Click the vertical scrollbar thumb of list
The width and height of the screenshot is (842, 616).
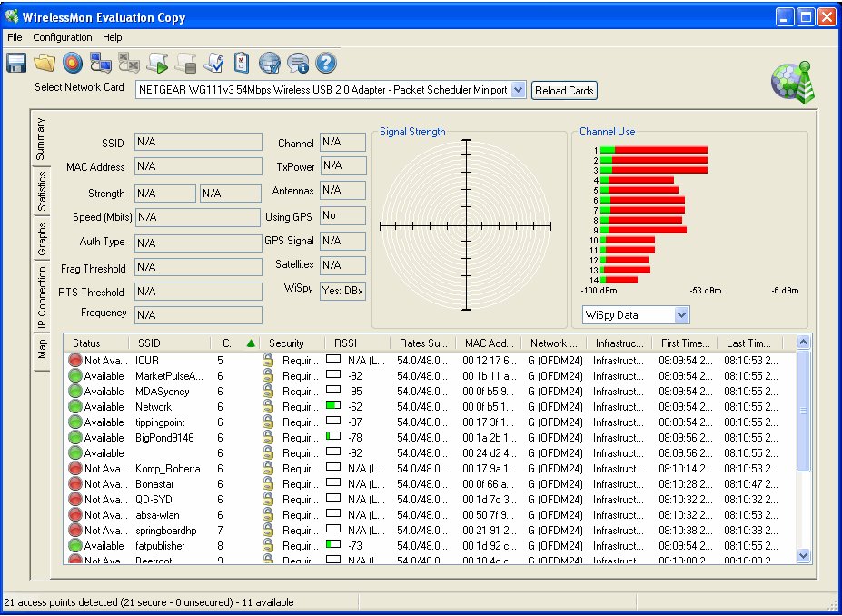click(803, 411)
